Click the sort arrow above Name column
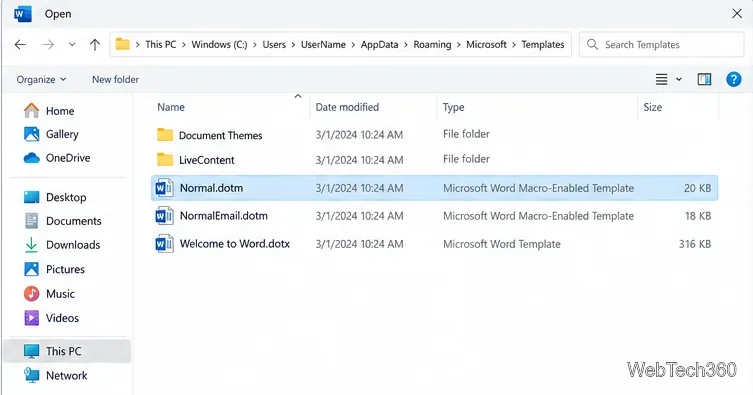 298,96
